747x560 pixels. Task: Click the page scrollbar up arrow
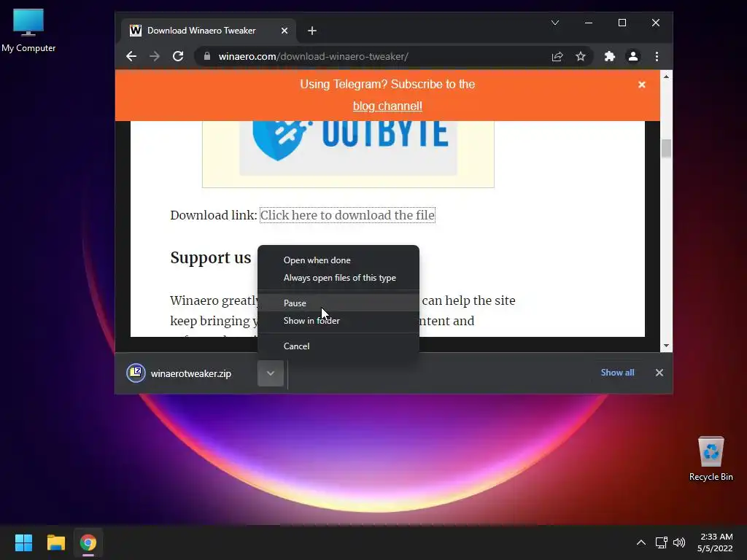point(666,76)
